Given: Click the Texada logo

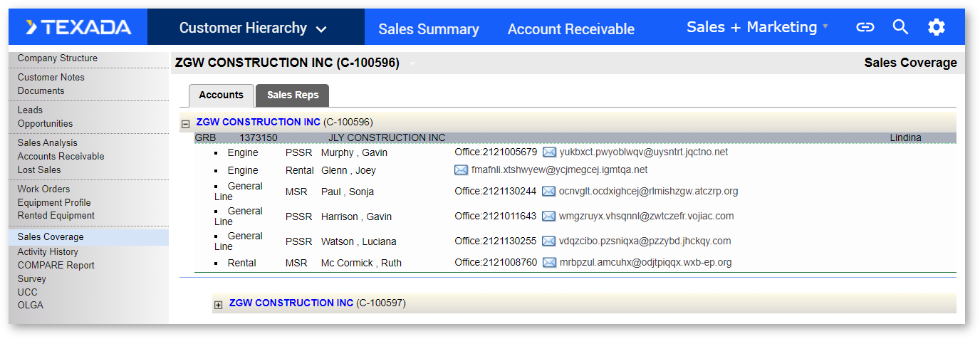Looking at the screenshot, I should 79,28.
